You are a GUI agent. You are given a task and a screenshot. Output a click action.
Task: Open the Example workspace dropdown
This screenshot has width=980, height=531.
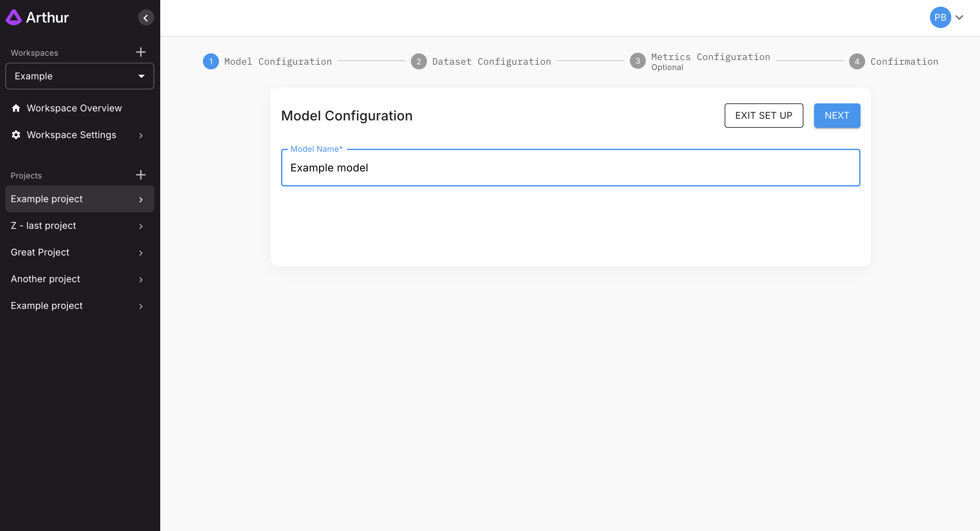pyautogui.click(x=79, y=76)
